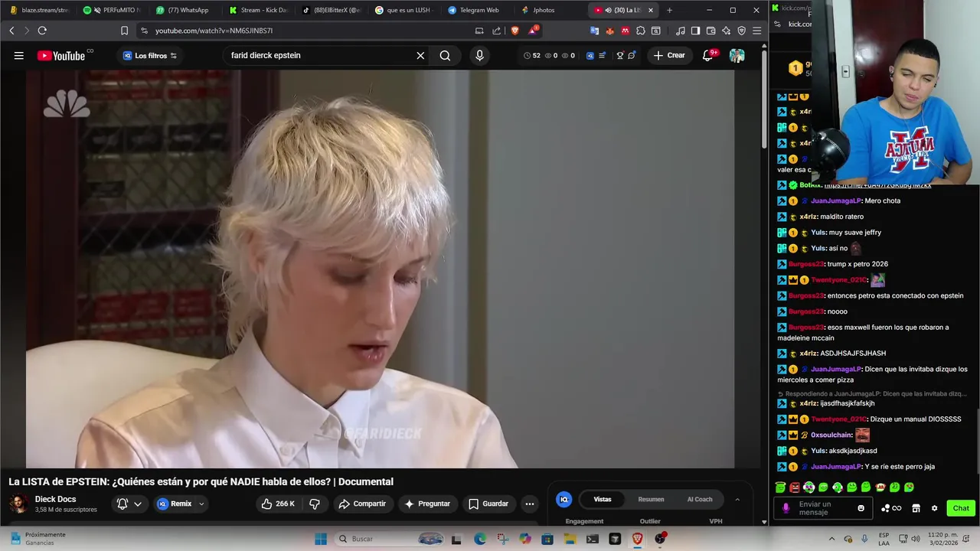The height and width of the screenshot is (551, 980).
Task: Reload the page in the browser
Action: (x=42, y=31)
